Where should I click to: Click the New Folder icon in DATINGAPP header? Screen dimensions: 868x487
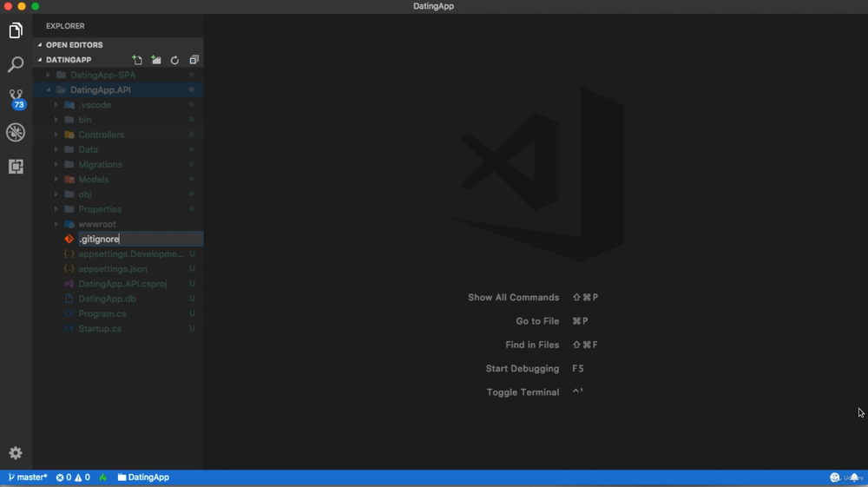156,60
